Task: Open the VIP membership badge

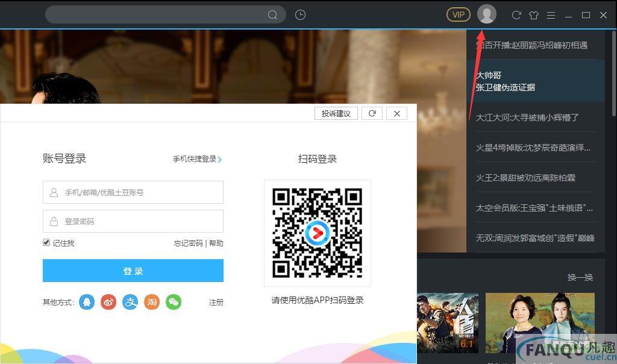Action: (x=459, y=15)
